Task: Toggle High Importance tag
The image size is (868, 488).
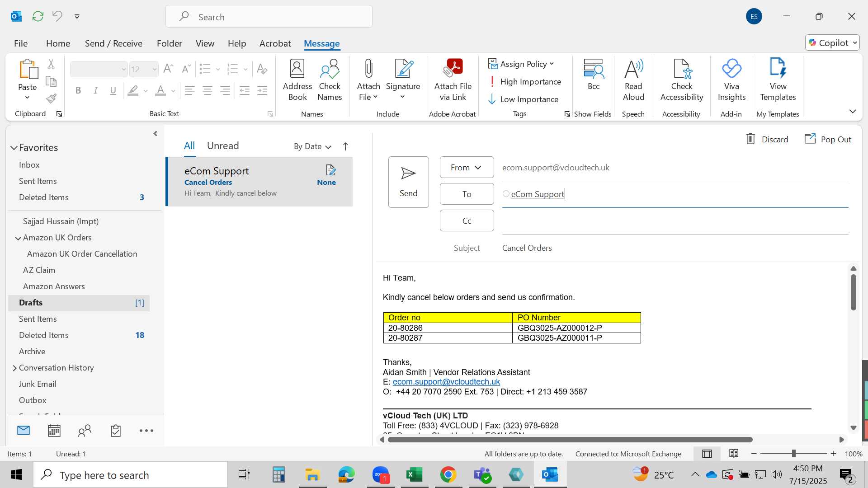Action: point(525,82)
